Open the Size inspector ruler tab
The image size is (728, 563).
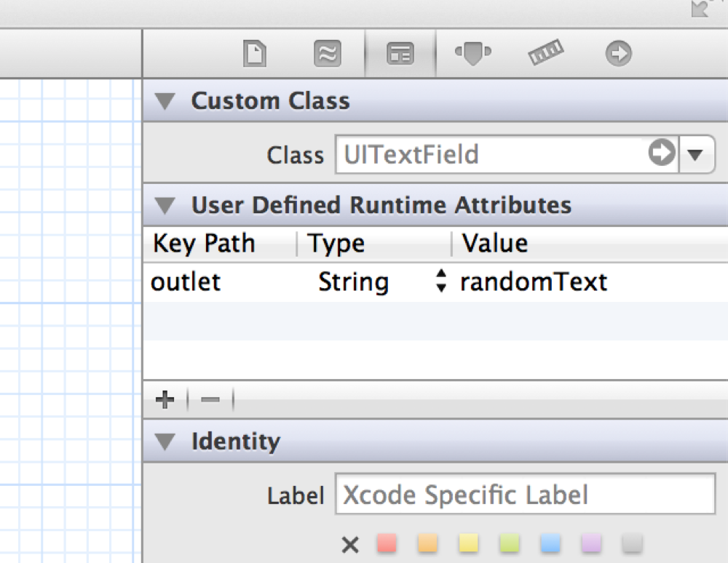point(545,52)
